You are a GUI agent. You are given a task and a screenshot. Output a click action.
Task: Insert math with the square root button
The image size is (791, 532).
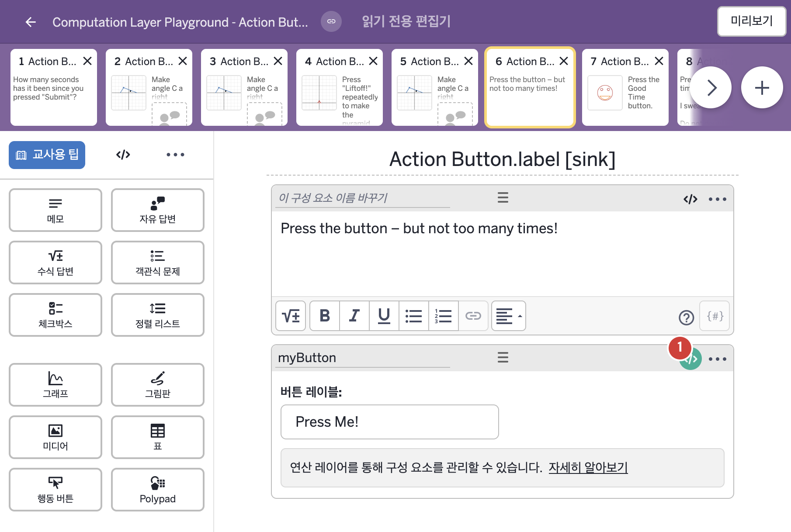coord(291,316)
